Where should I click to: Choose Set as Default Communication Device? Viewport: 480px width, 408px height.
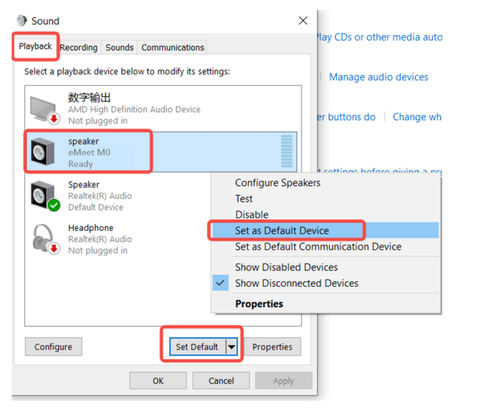[x=318, y=247]
